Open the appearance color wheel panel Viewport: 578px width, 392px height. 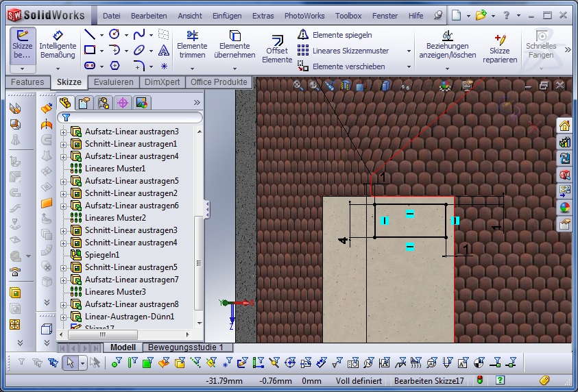(565, 208)
